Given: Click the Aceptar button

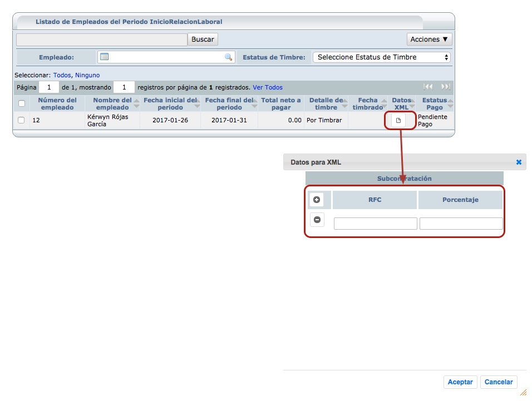Looking at the screenshot, I should [460, 382].
